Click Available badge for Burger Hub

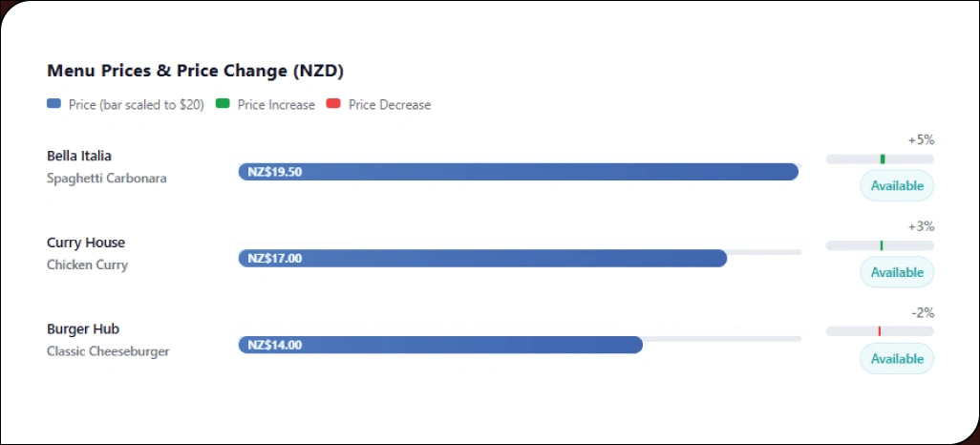(897, 359)
